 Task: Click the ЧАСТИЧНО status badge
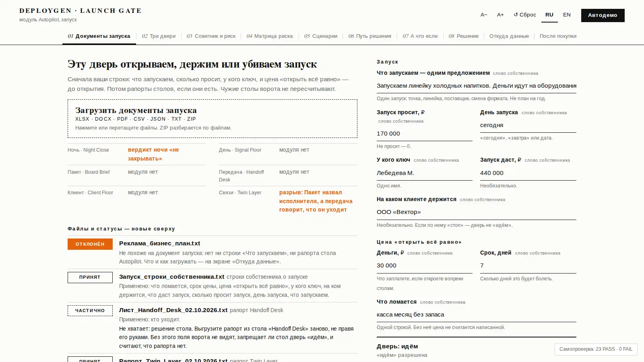tap(90, 311)
